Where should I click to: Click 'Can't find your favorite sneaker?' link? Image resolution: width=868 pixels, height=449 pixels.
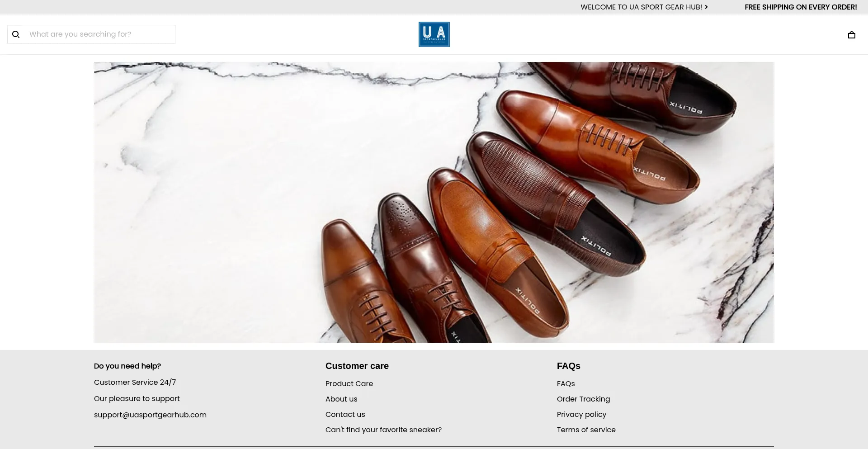click(x=383, y=430)
